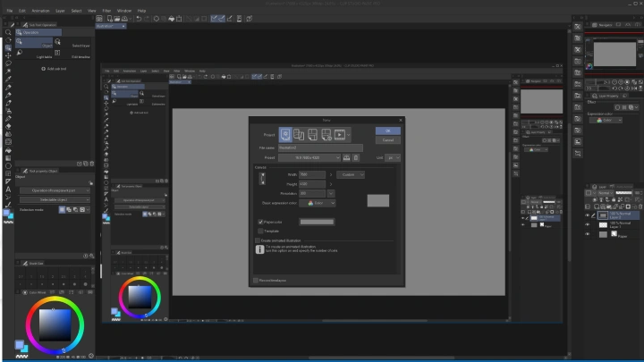The height and width of the screenshot is (362, 644).
Task: Select the Text tool in outer palette
Action: [x=8, y=189]
